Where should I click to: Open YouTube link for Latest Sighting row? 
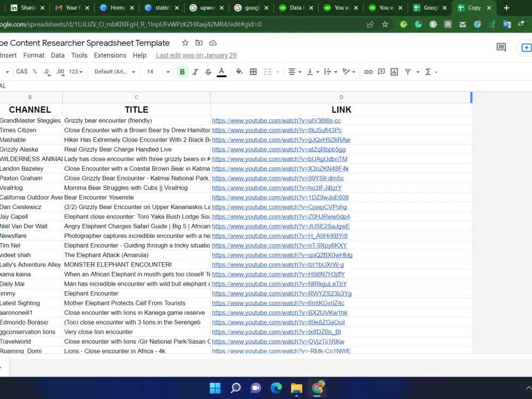pos(278,303)
